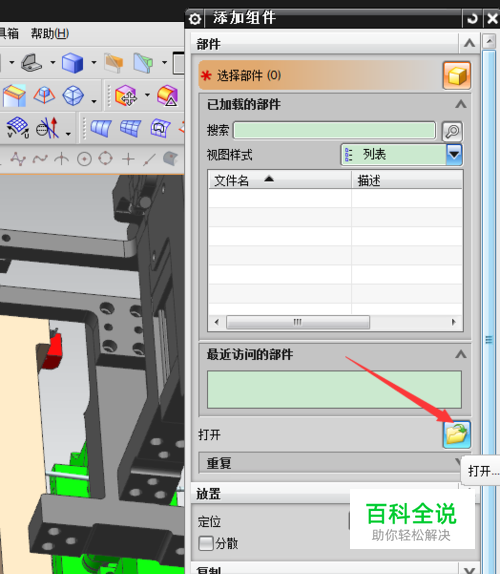Screen dimensions: 500x574
Task: Click the magnifier search button
Action: click(x=452, y=131)
